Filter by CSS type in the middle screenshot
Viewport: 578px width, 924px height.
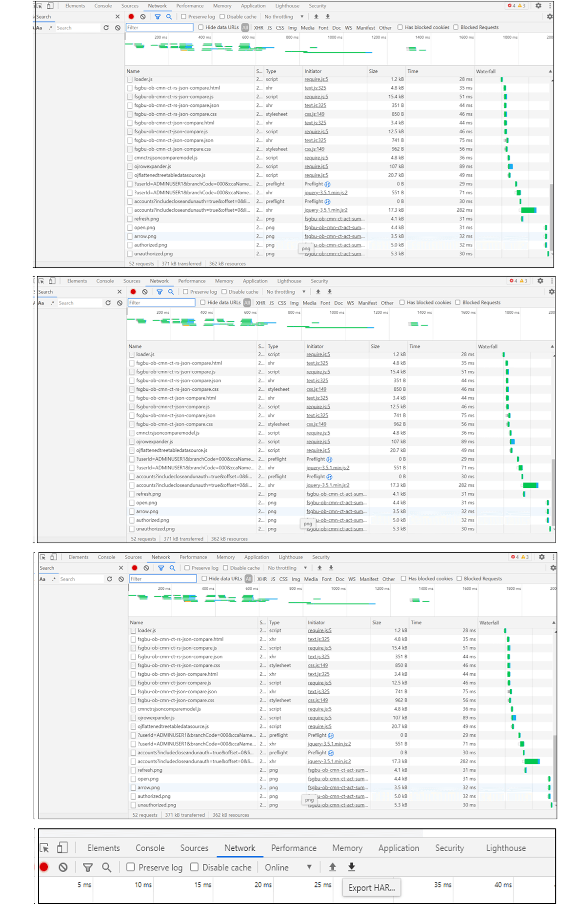coord(282,303)
